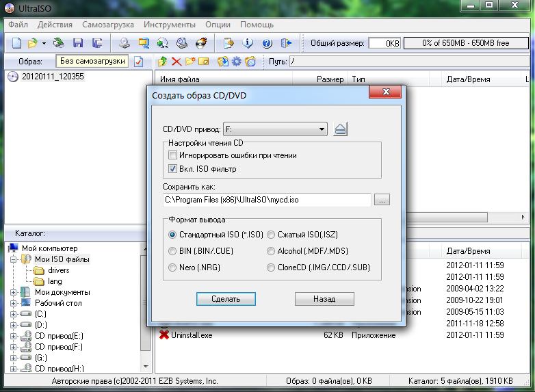Close the 'Создать образ CD/DVD' dialog
Image resolution: width=535 pixels, height=392 pixels.
(385, 92)
